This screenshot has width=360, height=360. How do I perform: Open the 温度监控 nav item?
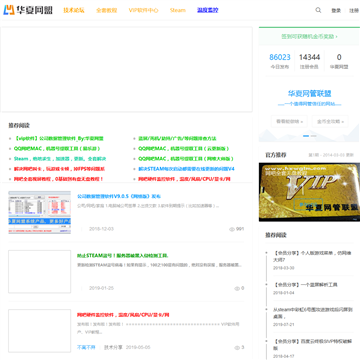click(208, 10)
